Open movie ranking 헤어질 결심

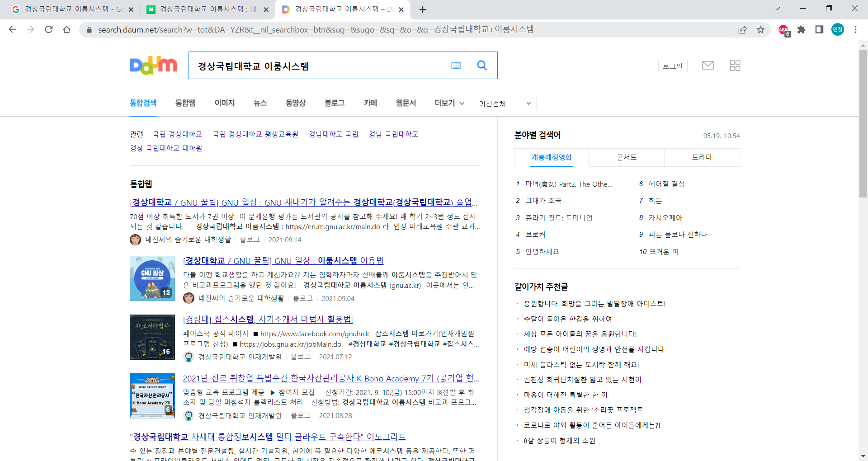coord(666,184)
